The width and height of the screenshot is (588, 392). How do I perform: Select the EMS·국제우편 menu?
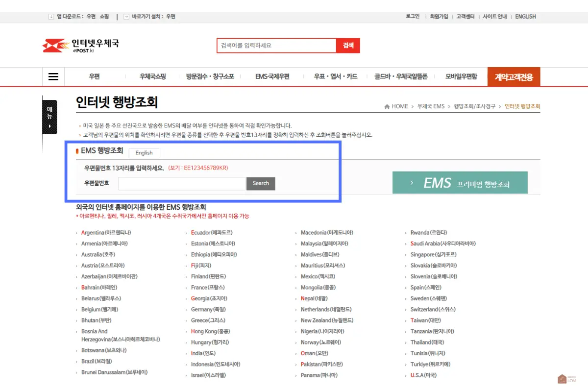(x=272, y=76)
